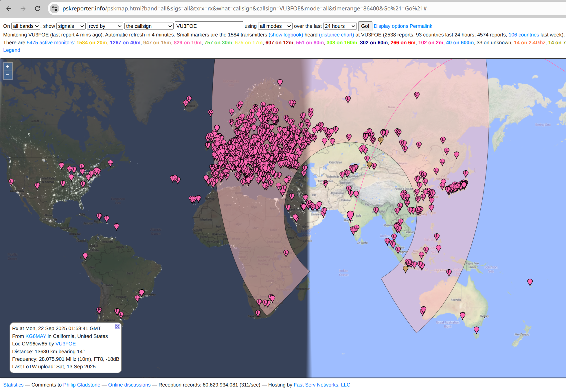Open the 'rcvd by' direction dropdown
Image resolution: width=566 pixels, height=392 pixels.
tap(105, 26)
